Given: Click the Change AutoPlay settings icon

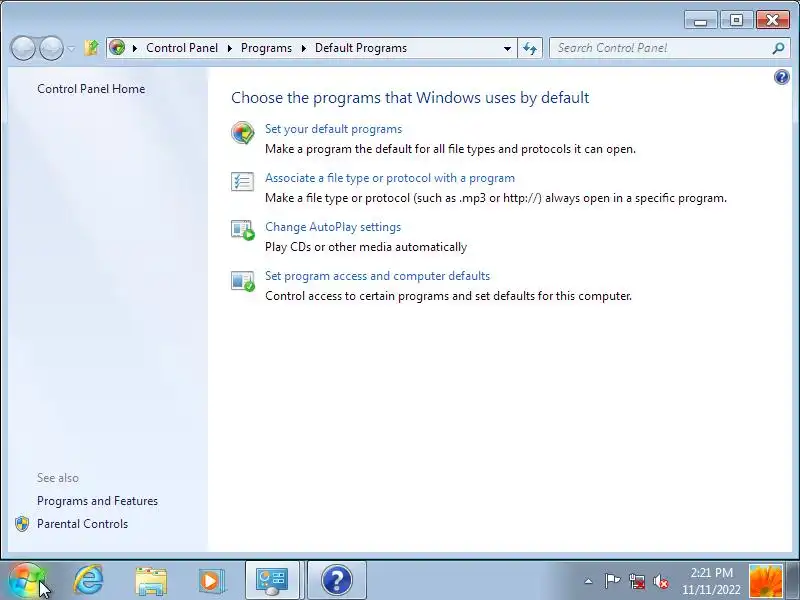Looking at the screenshot, I should click(x=242, y=230).
